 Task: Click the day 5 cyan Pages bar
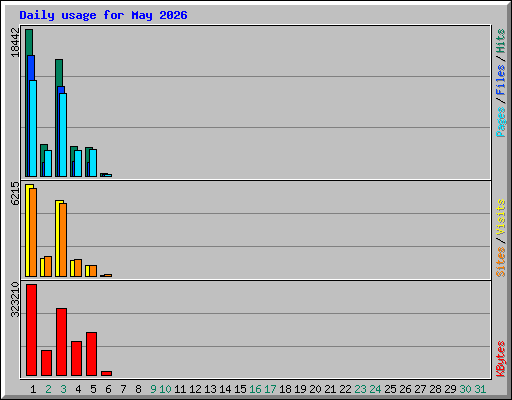pyautogui.click(x=93, y=163)
